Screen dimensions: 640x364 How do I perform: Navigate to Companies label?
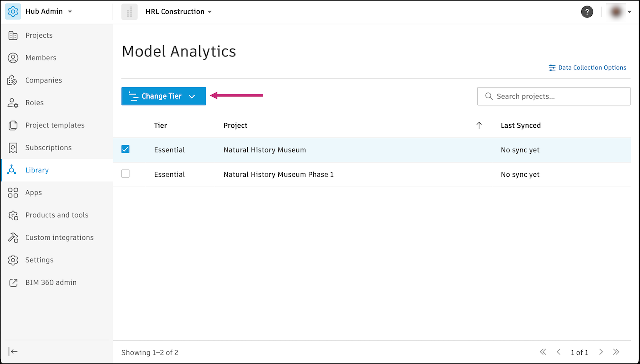click(44, 80)
